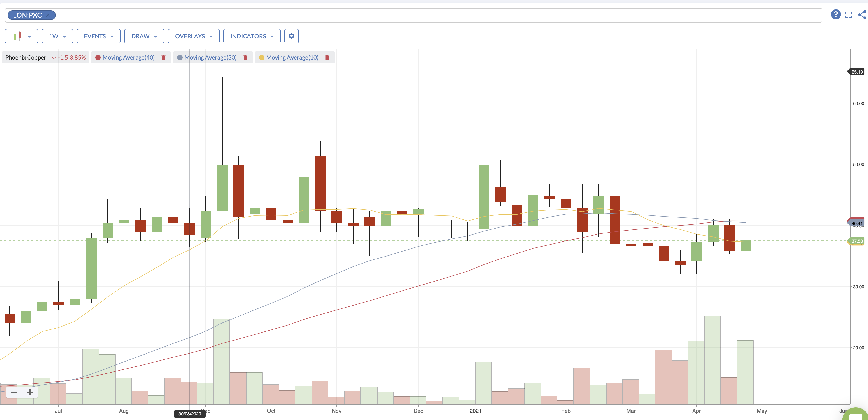
Task: Open the chart settings gear
Action: (292, 36)
